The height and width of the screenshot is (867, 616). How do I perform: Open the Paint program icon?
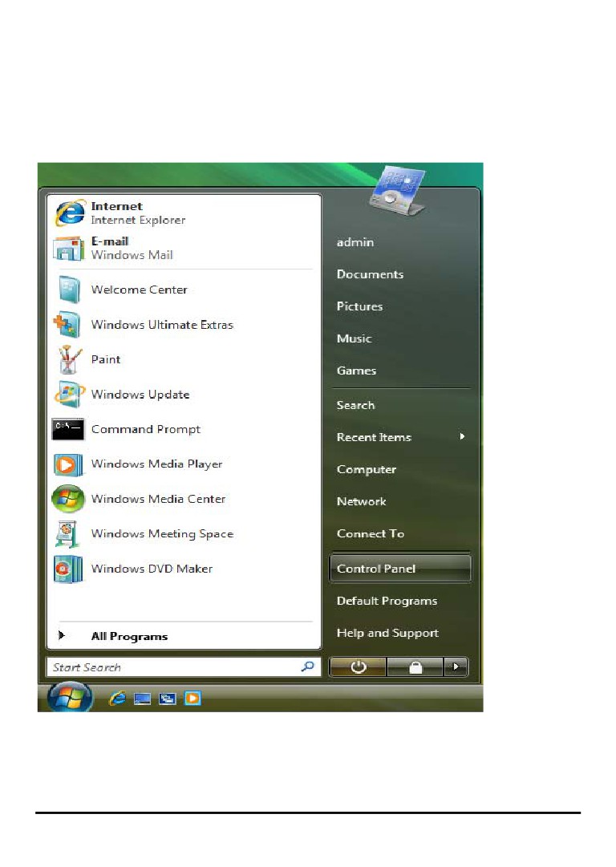click(x=69, y=359)
